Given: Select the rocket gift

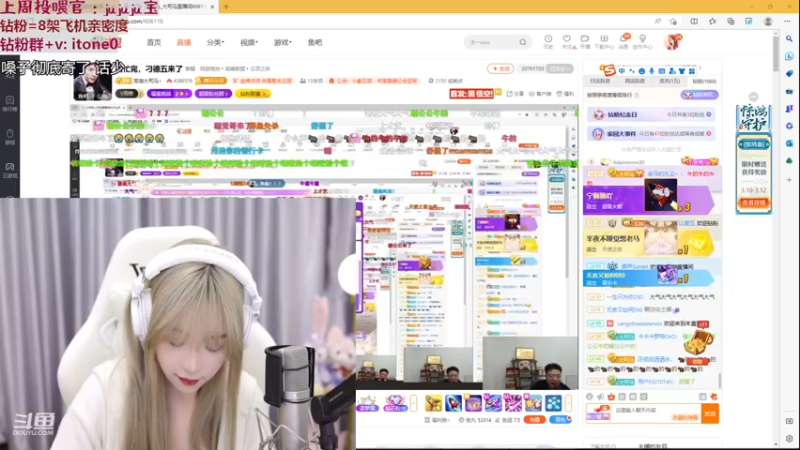Looking at the screenshot, I should 453,403.
